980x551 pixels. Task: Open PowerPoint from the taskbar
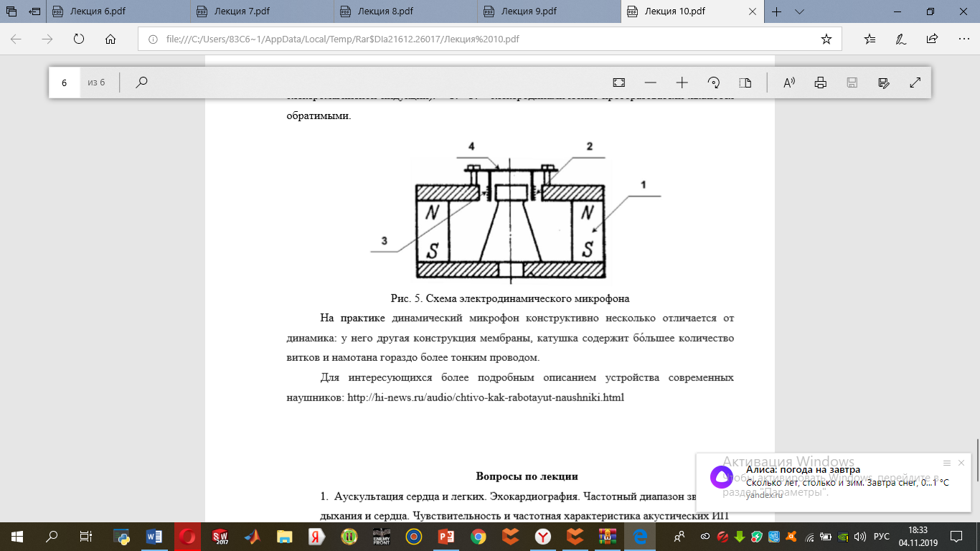[447, 536]
